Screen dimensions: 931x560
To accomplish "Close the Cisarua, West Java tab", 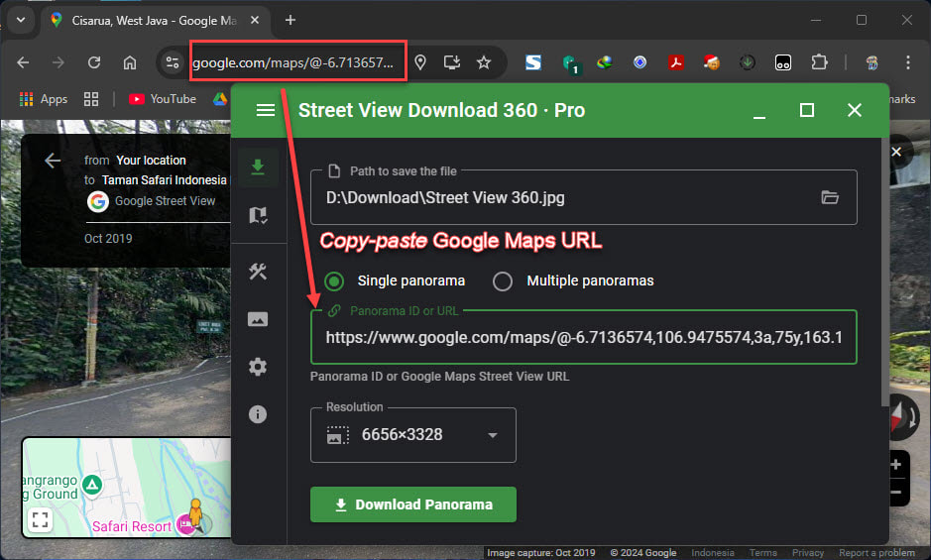I will 255,20.
